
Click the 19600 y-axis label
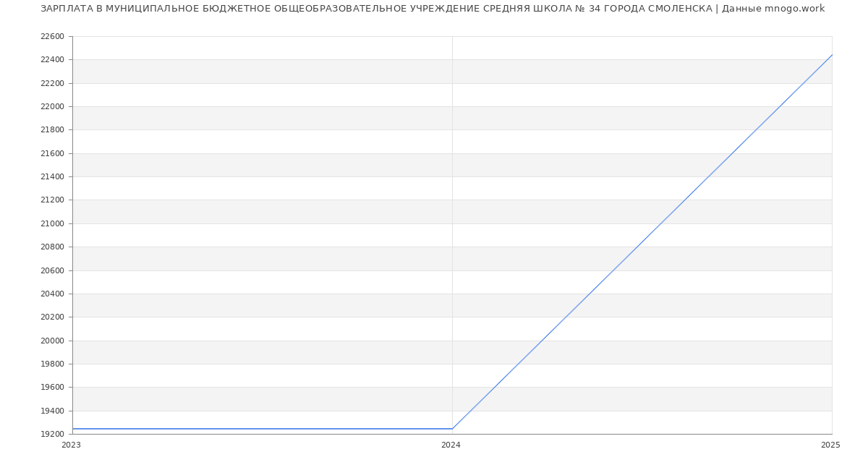click(x=52, y=388)
